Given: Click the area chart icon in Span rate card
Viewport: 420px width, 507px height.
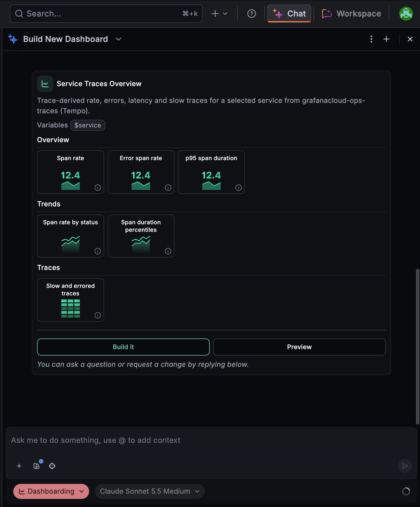Looking at the screenshot, I should point(71,186).
